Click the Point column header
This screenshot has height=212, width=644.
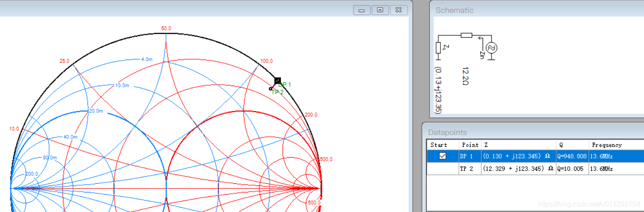470,145
